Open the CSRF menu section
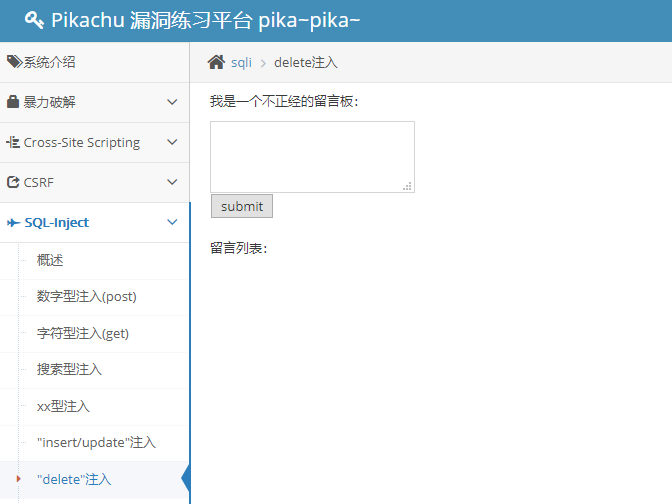The width and height of the screenshot is (672, 504). [x=94, y=183]
